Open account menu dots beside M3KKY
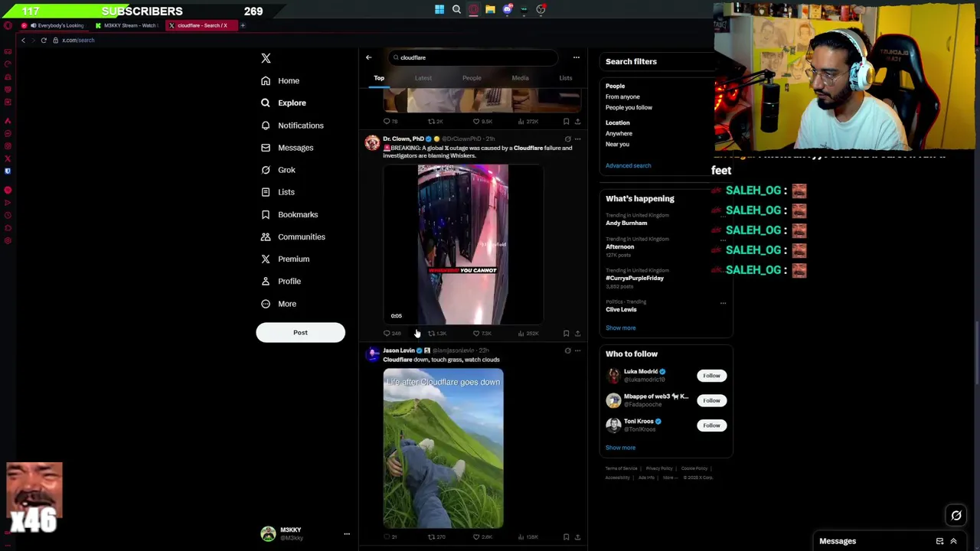The height and width of the screenshot is (551, 980). click(x=347, y=534)
